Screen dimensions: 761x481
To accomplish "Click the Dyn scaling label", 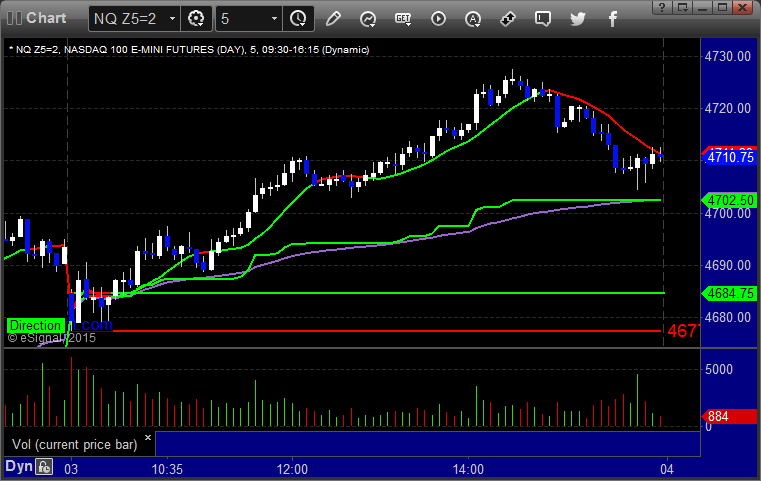I will coord(19,466).
